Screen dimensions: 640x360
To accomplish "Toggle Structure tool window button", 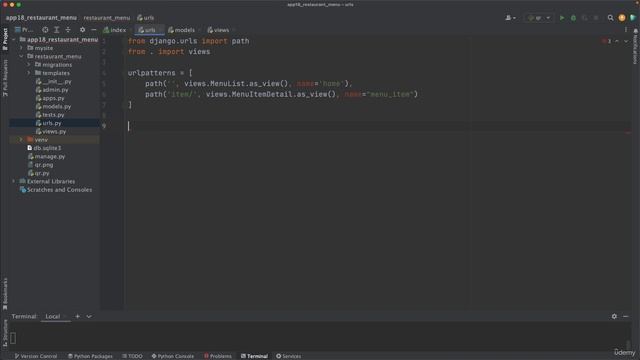I will click(x=5, y=333).
